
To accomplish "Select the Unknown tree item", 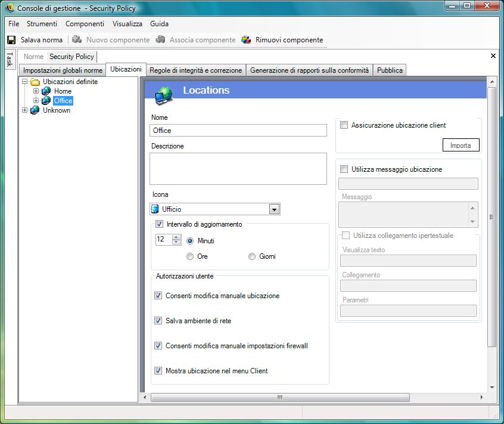I will 57,110.
